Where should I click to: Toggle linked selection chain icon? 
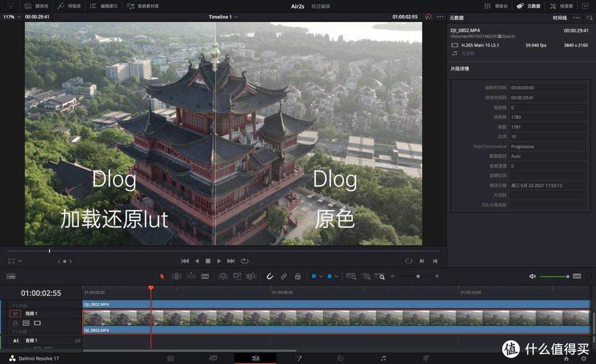pos(284,276)
